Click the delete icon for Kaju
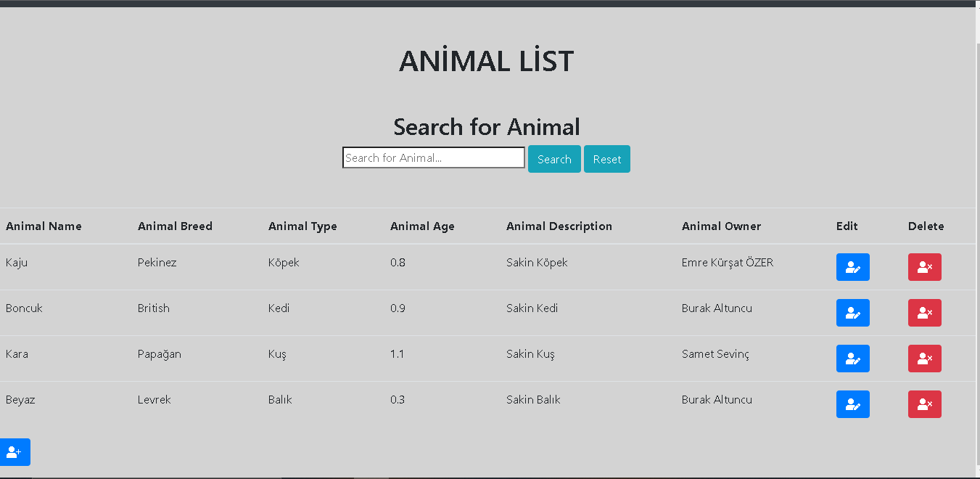Screen dimensions: 980x479 click(924, 267)
